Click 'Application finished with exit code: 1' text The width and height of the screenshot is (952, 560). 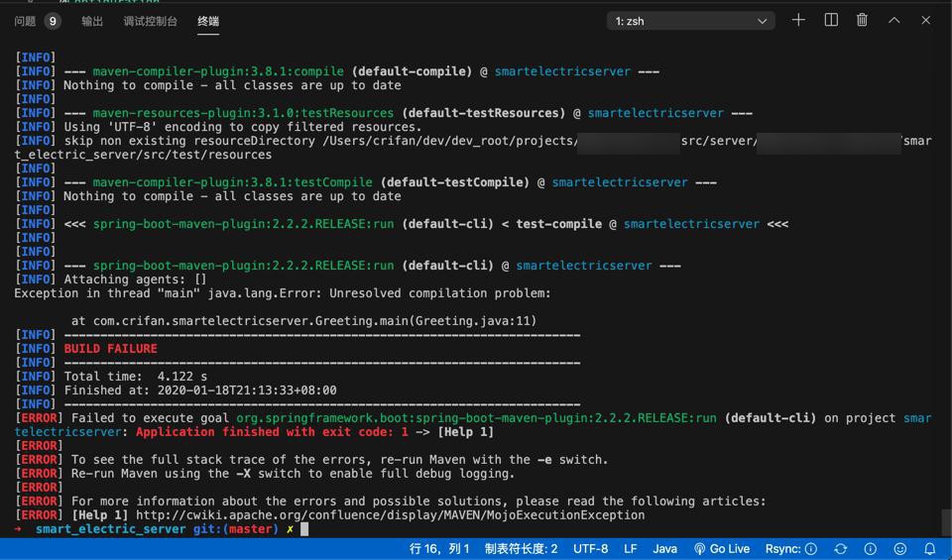[x=272, y=432]
